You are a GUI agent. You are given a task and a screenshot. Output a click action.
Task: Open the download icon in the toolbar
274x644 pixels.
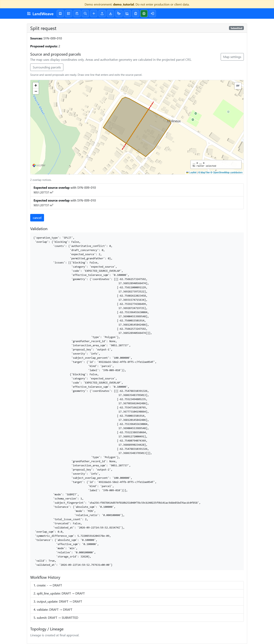point(110,13)
